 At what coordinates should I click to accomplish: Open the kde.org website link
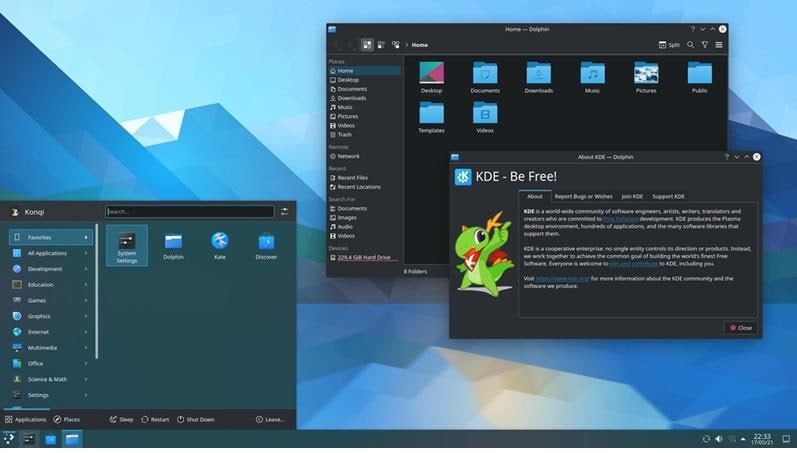pos(562,279)
